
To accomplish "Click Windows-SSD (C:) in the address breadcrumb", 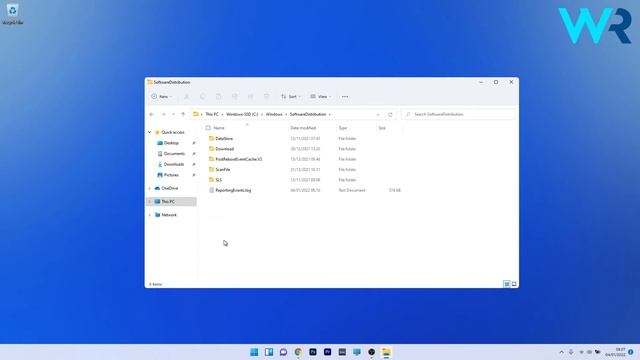I will coord(242,114).
